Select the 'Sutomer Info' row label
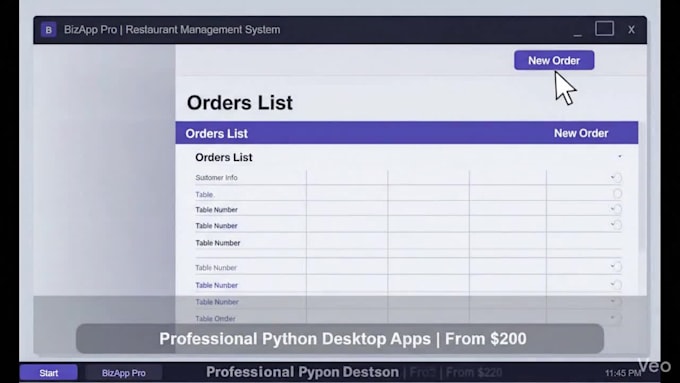 216,178
